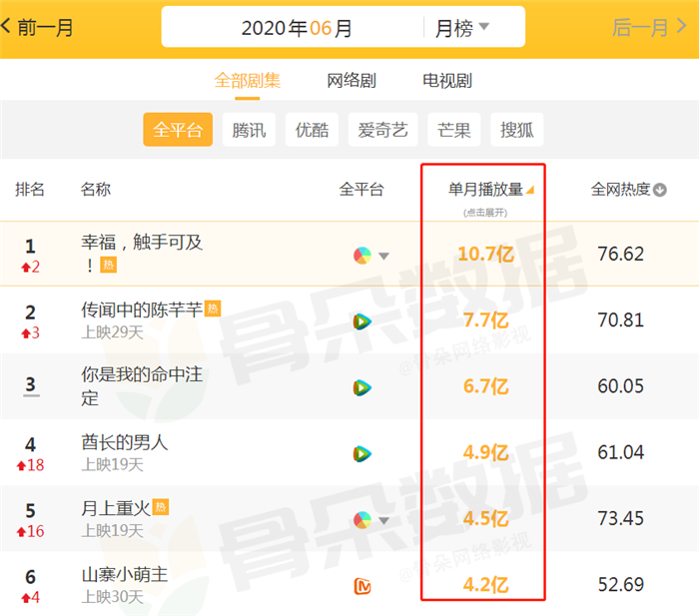The height and width of the screenshot is (616, 699).
Task: Expand platform breakdown arrow for 幸福，触手可及
Action: click(383, 257)
